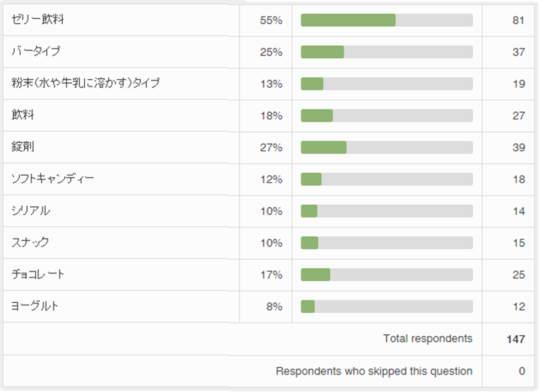
Task: Select the 粉末(水や牛乳に溶かす)タイプ label
Action: [85, 84]
